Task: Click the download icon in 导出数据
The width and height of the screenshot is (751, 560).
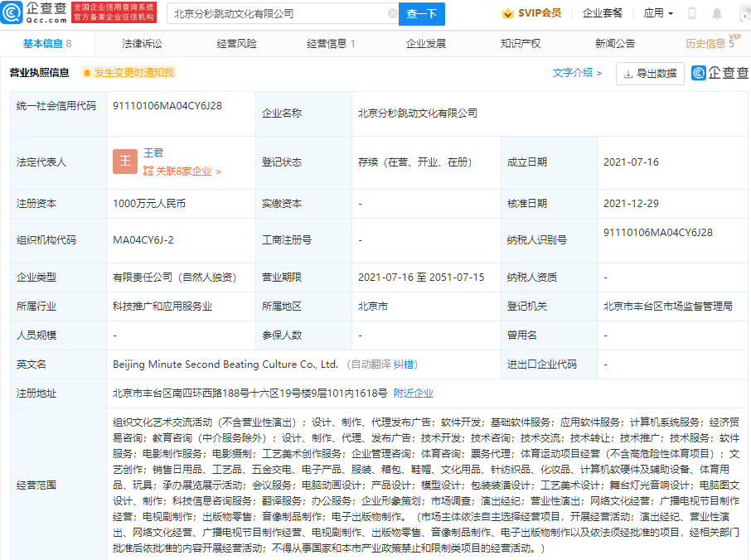Action: [628, 74]
